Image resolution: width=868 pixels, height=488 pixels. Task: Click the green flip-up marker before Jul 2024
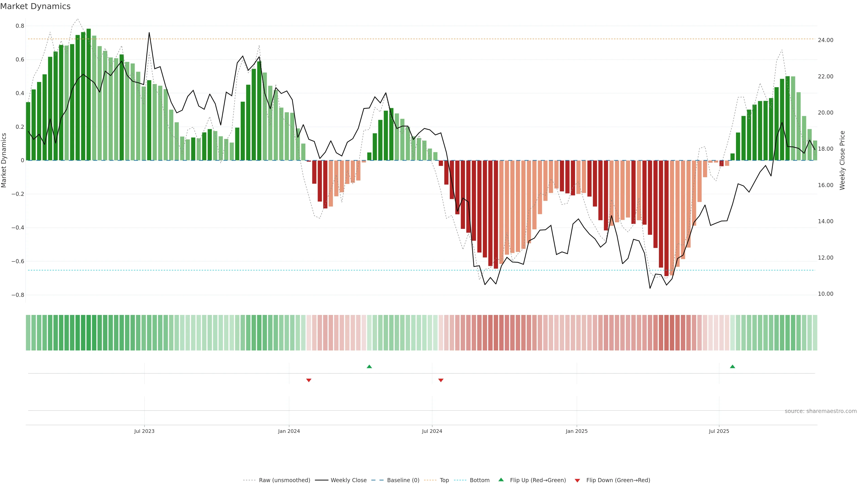pyautogui.click(x=369, y=366)
